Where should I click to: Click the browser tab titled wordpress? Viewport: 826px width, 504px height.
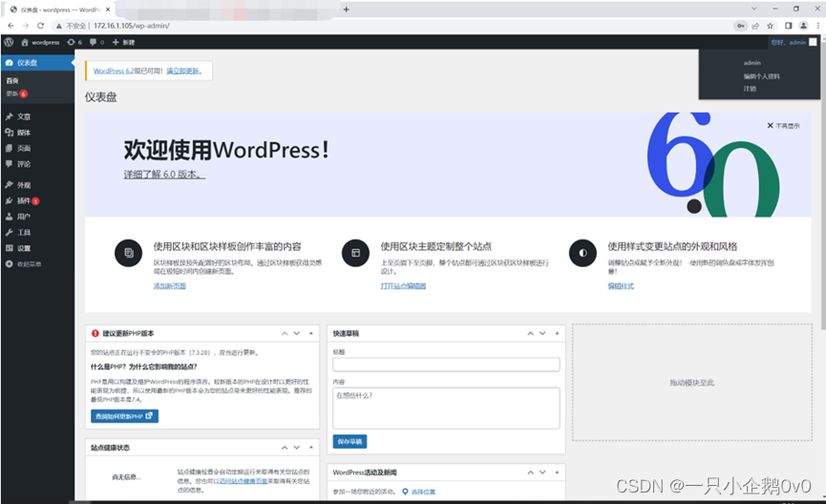point(60,10)
